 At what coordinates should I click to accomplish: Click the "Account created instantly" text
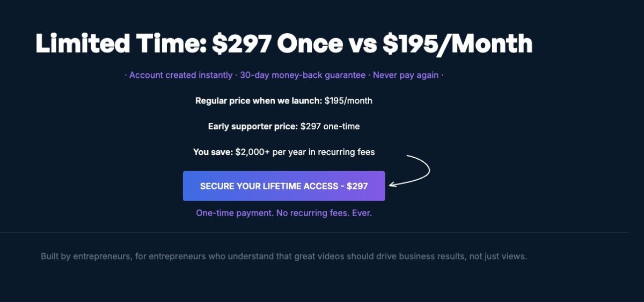181,75
